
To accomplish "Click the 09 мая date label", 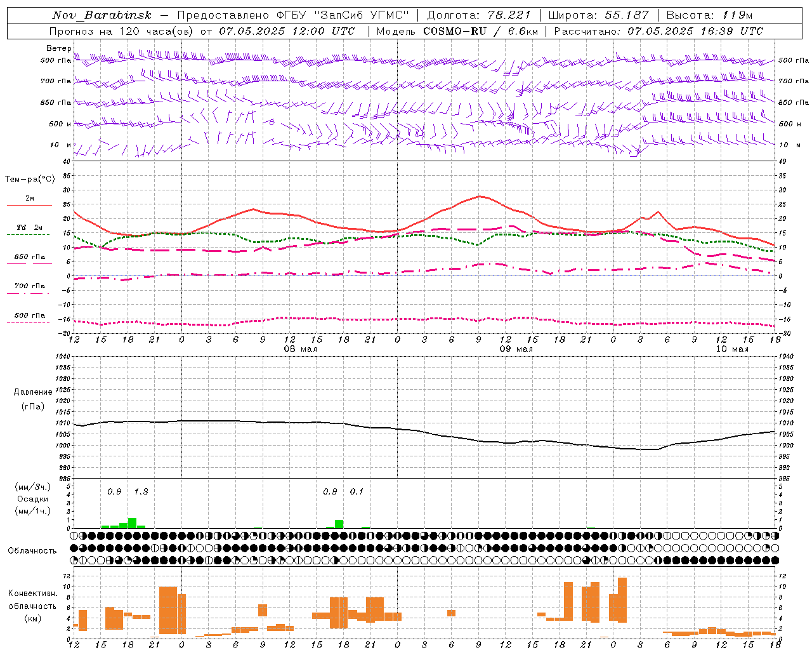I will [x=516, y=349].
